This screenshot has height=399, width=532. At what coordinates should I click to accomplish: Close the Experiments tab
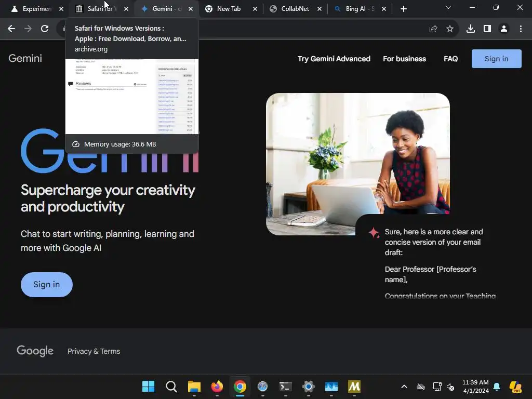click(61, 9)
